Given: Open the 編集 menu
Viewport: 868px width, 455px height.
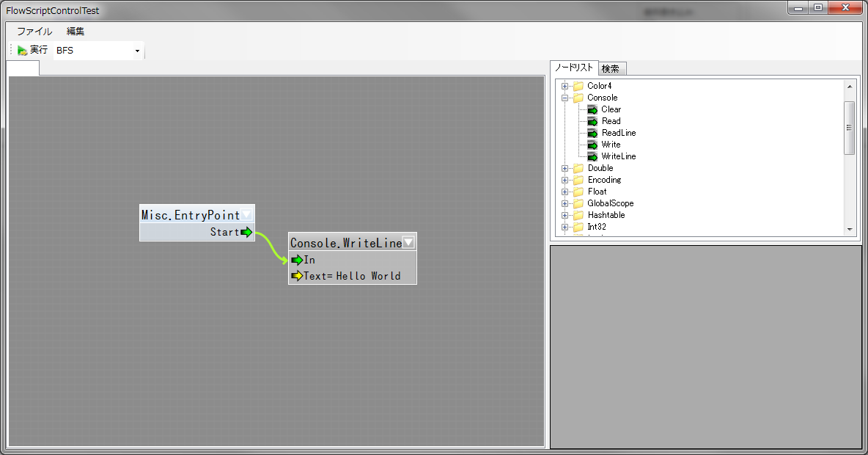Looking at the screenshot, I should (x=76, y=32).
